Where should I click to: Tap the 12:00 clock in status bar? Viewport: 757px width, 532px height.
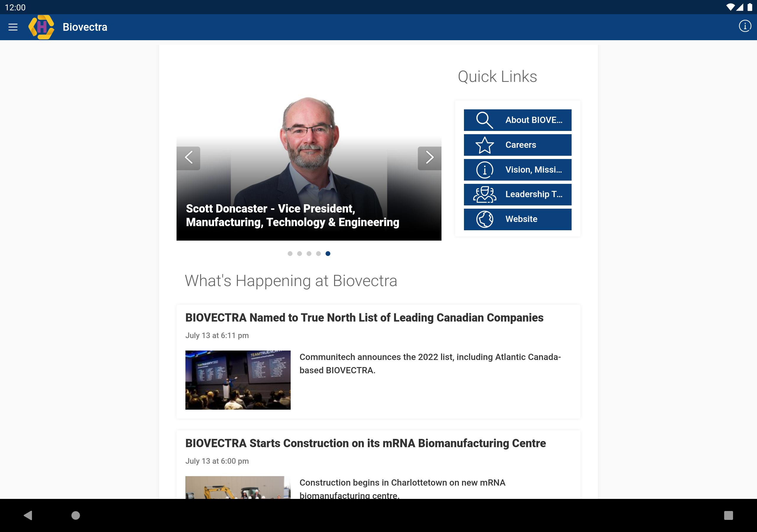pos(15,7)
